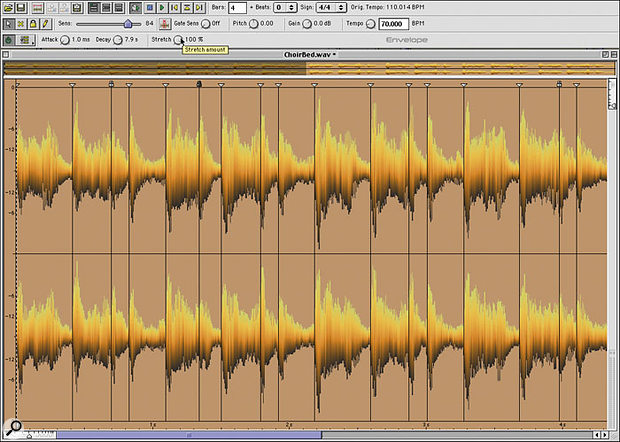Click the yellow move-right-locator button
The image size is (620, 442).
coord(200,8)
